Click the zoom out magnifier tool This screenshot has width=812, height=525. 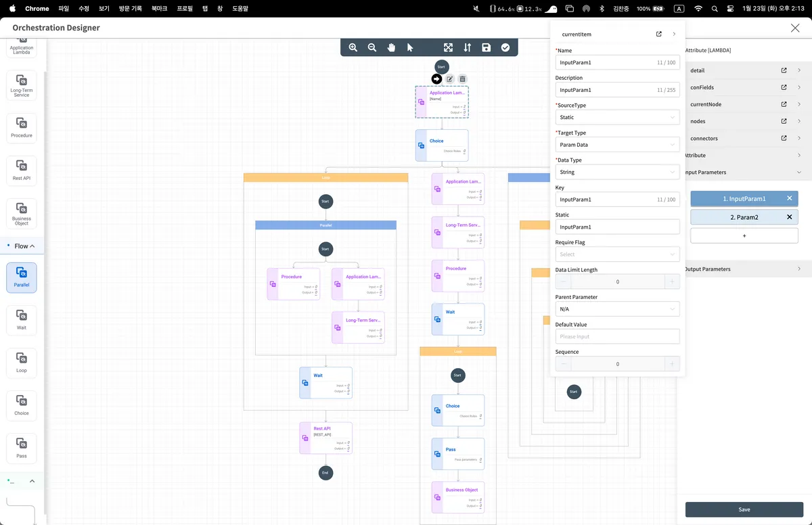(372, 47)
